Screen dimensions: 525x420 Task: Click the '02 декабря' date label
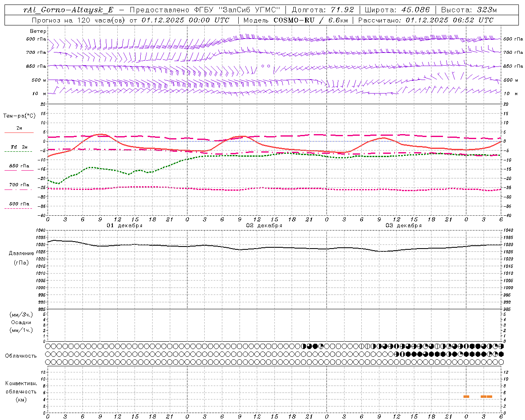click(264, 226)
